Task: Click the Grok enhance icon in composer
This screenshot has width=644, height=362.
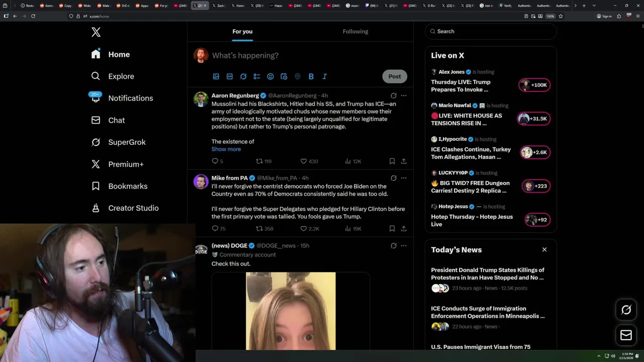Action: tap(243, 76)
